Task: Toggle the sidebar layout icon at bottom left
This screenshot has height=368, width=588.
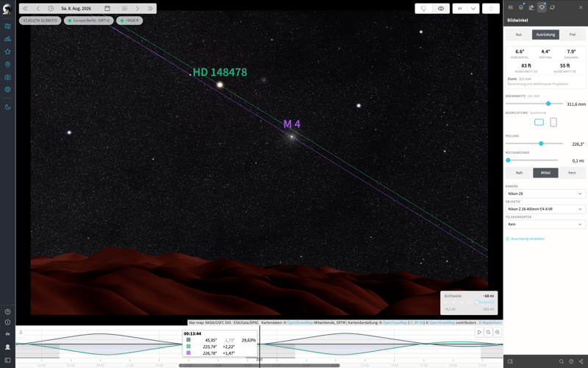Action: (x=7, y=361)
